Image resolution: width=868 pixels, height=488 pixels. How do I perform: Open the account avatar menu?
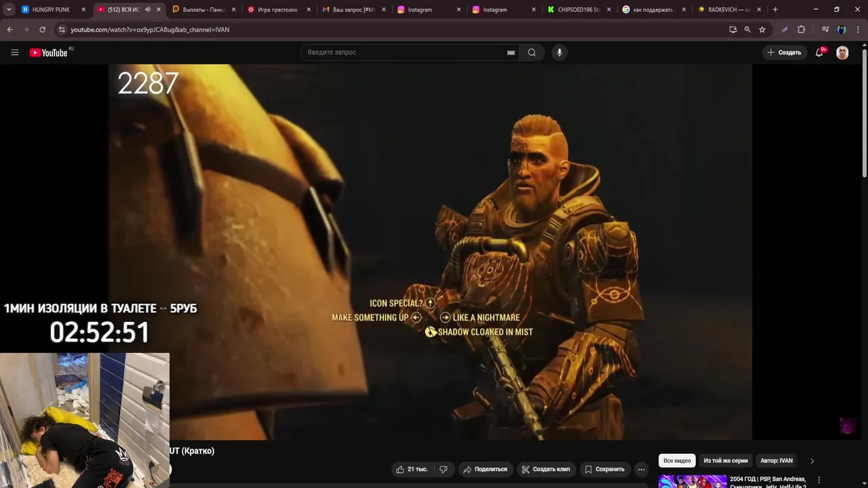point(842,52)
